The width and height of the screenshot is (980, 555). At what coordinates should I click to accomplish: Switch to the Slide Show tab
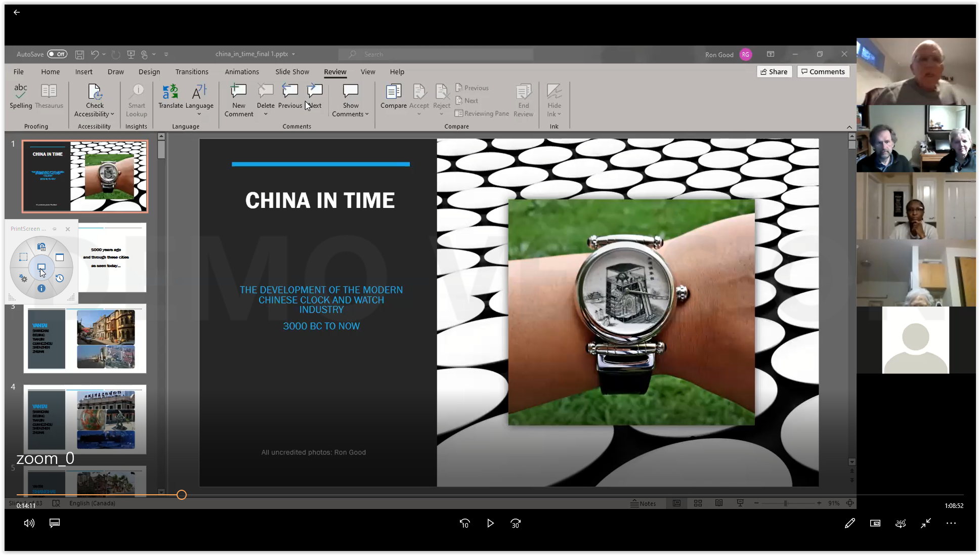point(292,72)
